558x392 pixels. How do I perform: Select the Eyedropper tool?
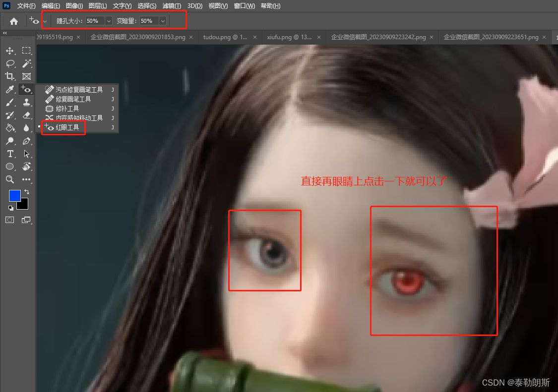point(10,89)
